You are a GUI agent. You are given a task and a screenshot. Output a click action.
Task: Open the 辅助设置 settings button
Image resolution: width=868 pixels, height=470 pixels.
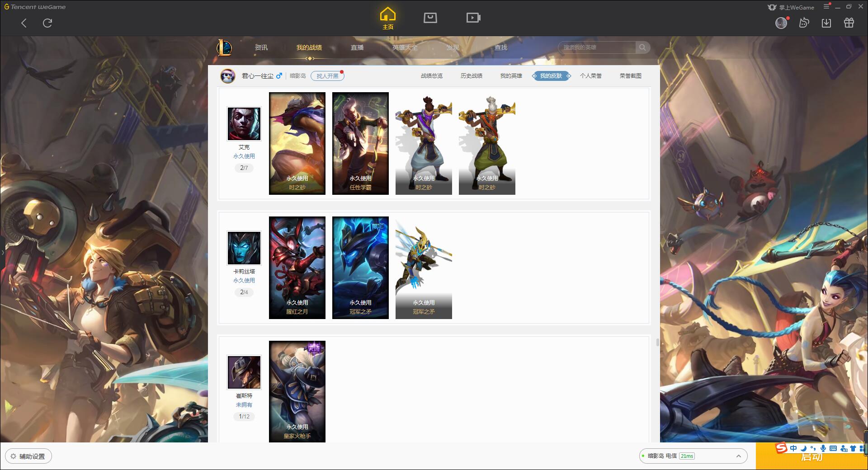28,456
